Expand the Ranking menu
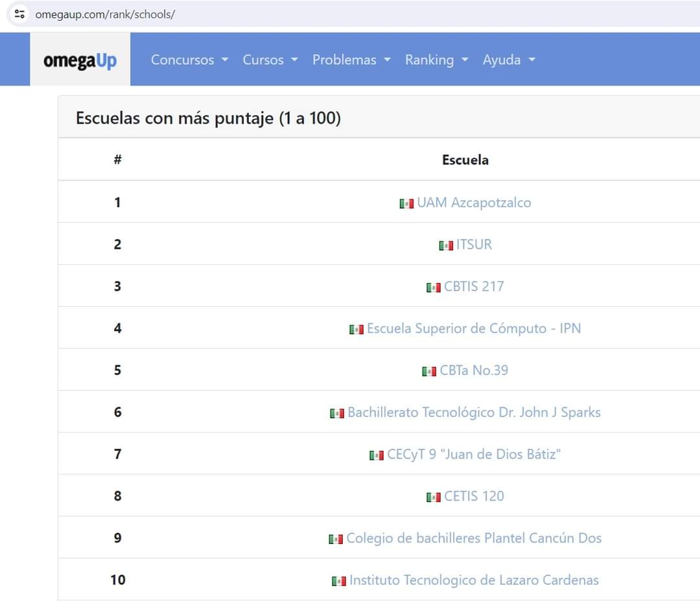 pos(437,60)
